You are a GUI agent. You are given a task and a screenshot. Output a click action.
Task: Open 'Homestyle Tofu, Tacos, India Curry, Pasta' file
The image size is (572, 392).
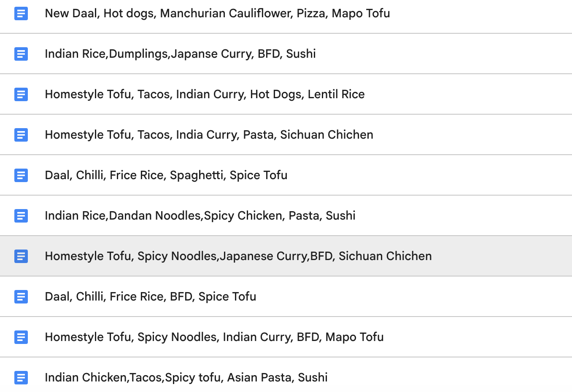point(209,135)
